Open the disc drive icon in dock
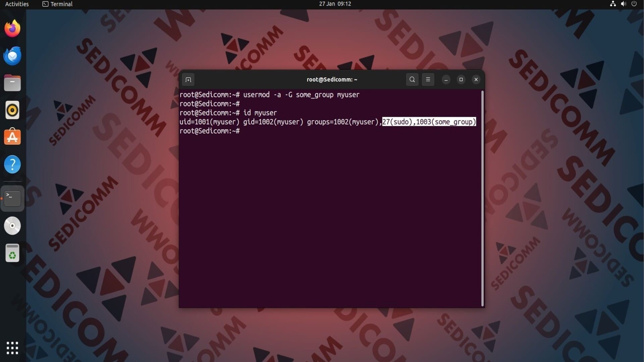 pyautogui.click(x=12, y=226)
